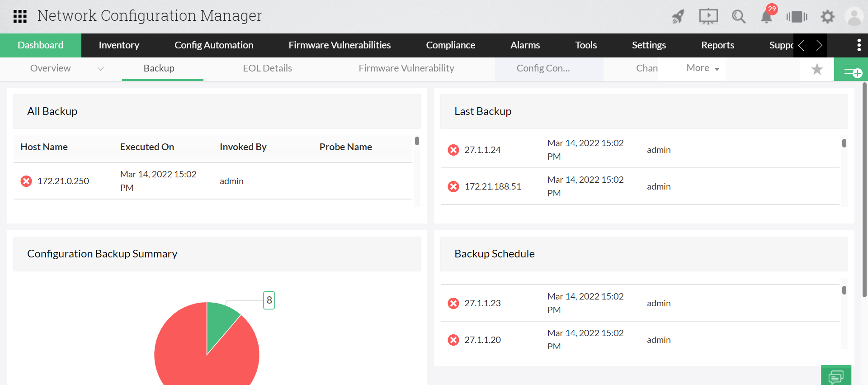Viewport: 868px width, 385px height.
Task: Open the presentation screen icon
Action: pos(708,17)
